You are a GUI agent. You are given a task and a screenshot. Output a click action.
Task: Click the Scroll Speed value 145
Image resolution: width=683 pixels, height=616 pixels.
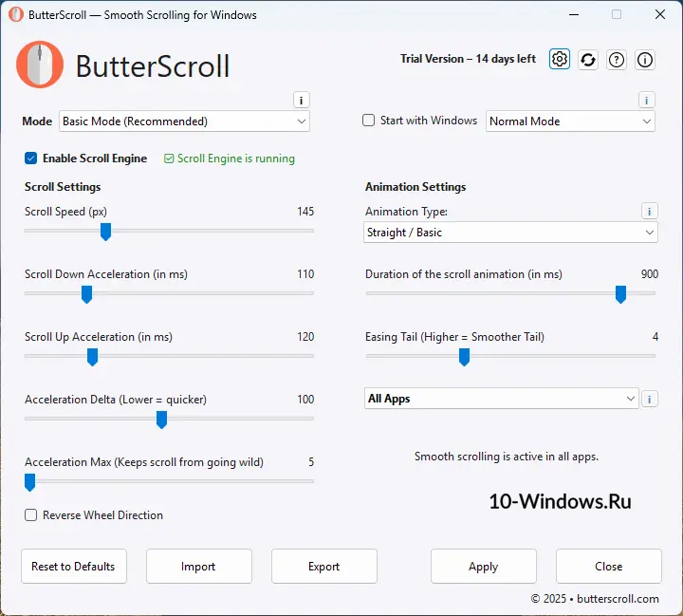(x=305, y=212)
